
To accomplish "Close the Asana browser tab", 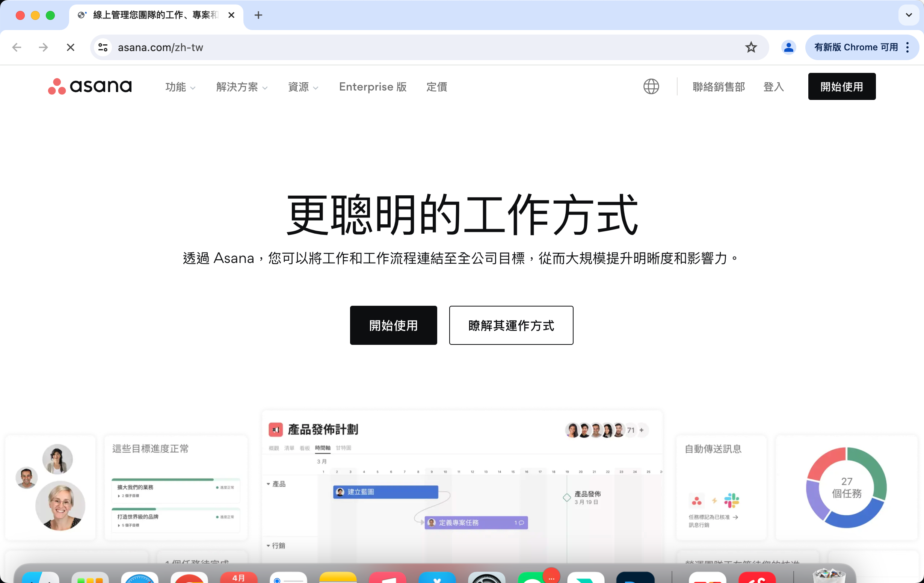I will pos(231,15).
